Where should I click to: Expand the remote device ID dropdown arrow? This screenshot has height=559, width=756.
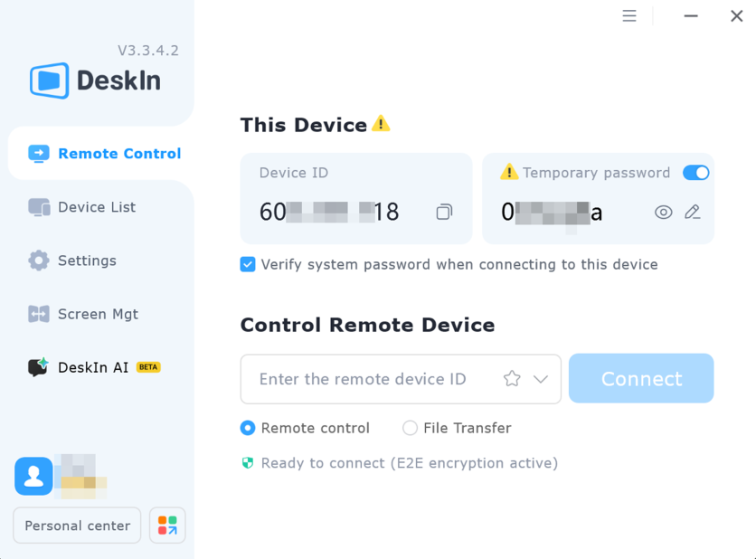pyautogui.click(x=541, y=379)
